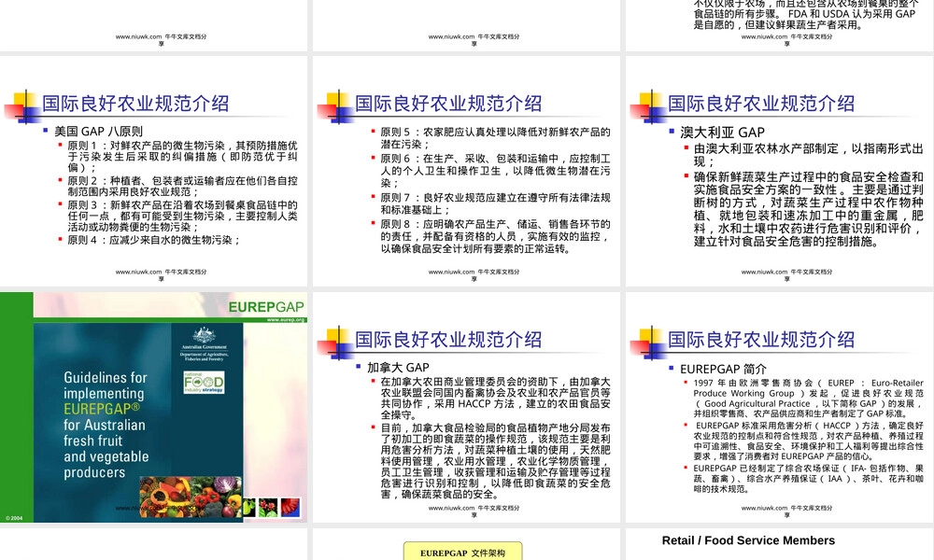Click the 国际良好农业规范介绍 title above EUREPGAP 简介
Viewport: 934px width, 560px height.
pyautogui.click(x=760, y=340)
